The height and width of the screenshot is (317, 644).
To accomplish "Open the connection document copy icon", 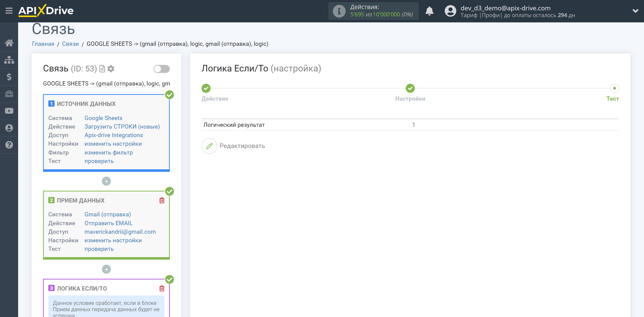I will coord(102,69).
